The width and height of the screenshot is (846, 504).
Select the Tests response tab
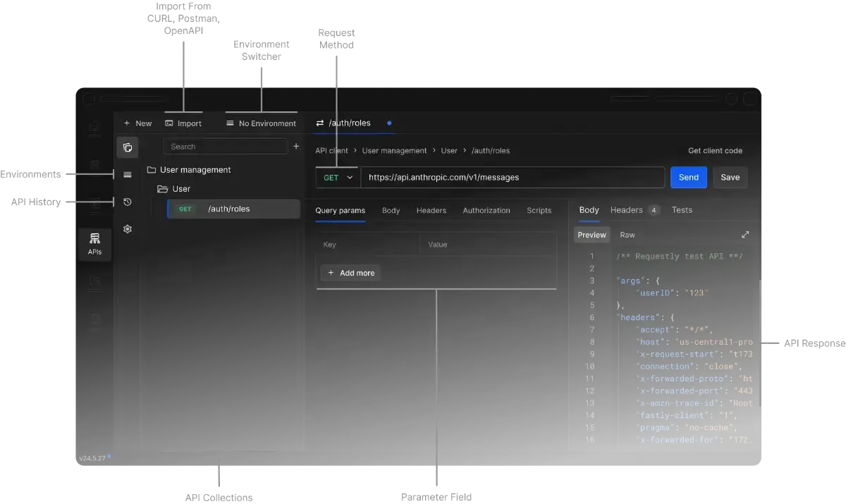[682, 210]
